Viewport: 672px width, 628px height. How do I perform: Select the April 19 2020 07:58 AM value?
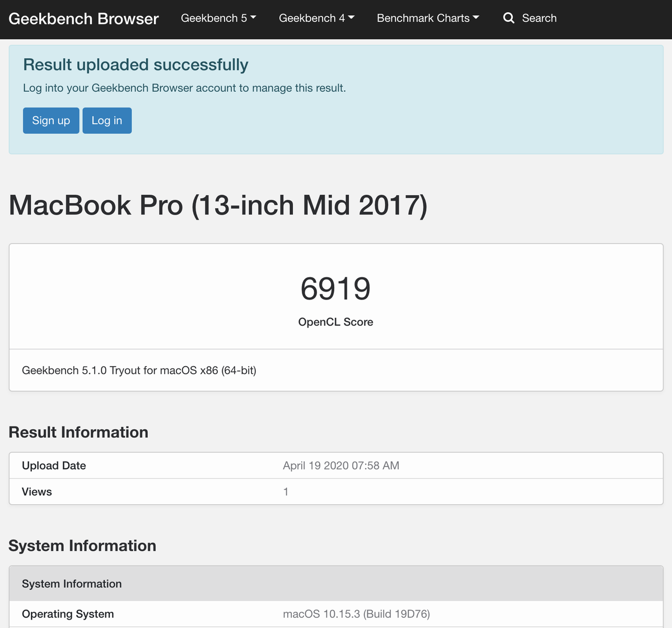[x=341, y=466]
